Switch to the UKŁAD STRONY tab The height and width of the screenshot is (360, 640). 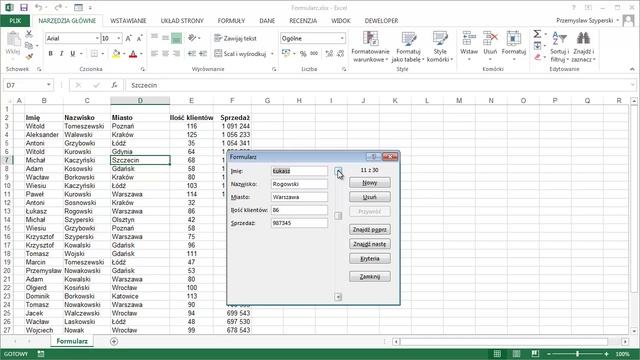tap(182, 20)
